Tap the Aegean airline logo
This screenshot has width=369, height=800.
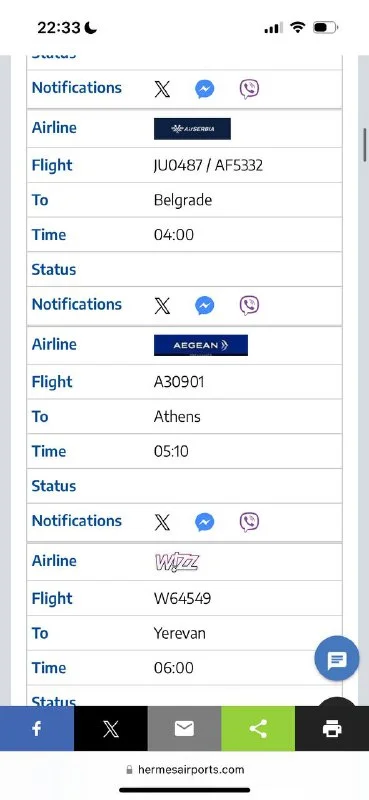(201, 345)
